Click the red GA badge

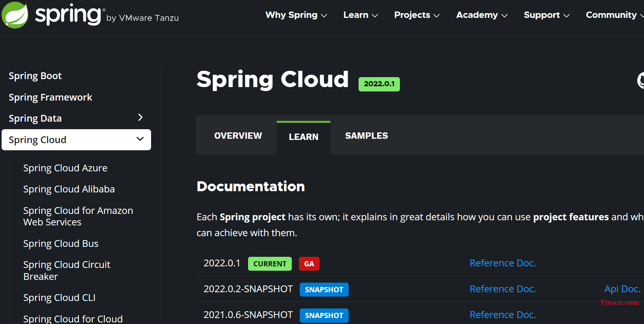coord(309,264)
